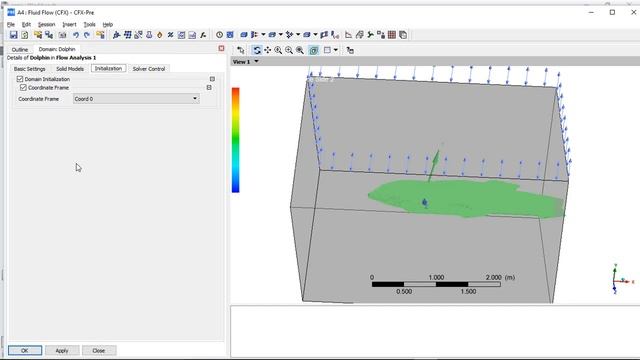Click the fit view magnifier icon
This screenshot has width=640, height=360.
300,50
